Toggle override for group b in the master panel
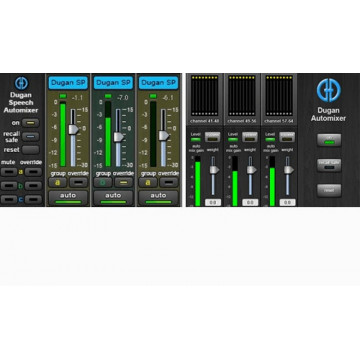Screen dimensions: 360x360 (x=33, y=186)
